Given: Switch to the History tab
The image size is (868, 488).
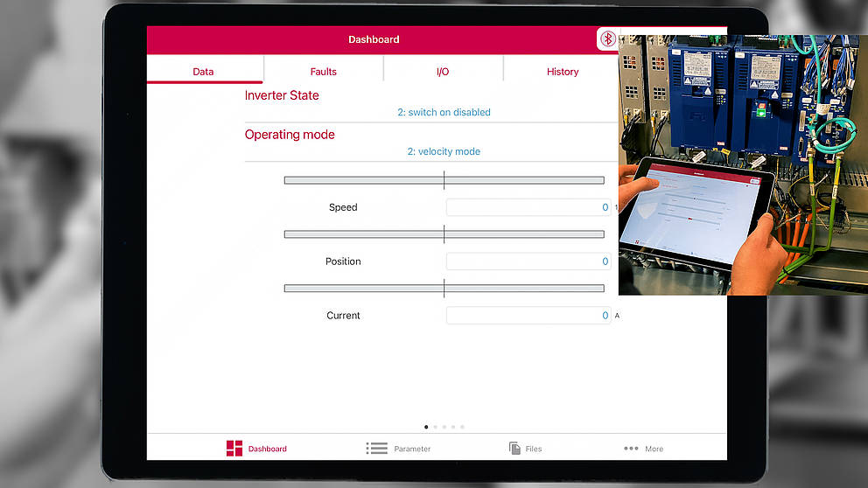Looking at the screenshot, I should pos(563,72).
